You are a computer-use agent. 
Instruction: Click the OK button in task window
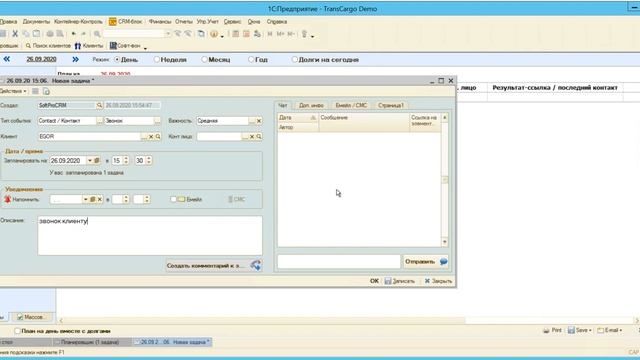pos(374,281)
